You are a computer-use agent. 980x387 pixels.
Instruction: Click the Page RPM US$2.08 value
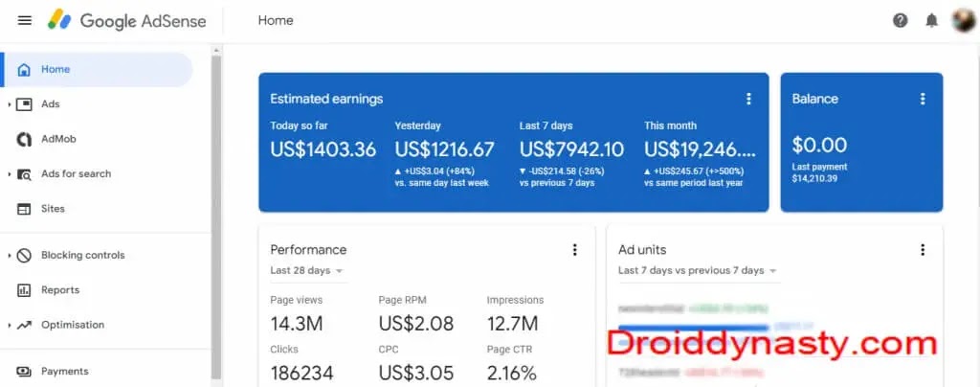pyautogui.click(x=416, y=324)
